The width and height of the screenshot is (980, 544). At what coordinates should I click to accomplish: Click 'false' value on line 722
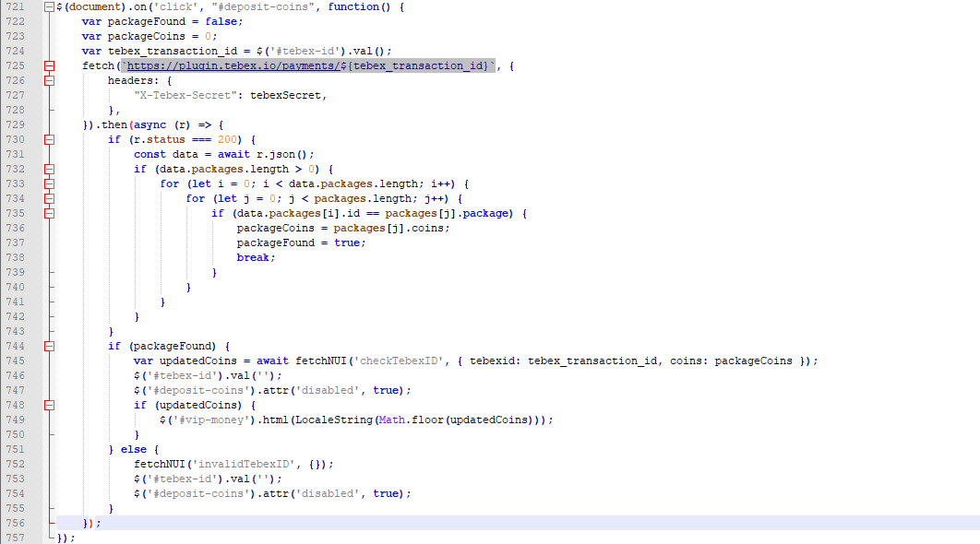click(221, 21)
